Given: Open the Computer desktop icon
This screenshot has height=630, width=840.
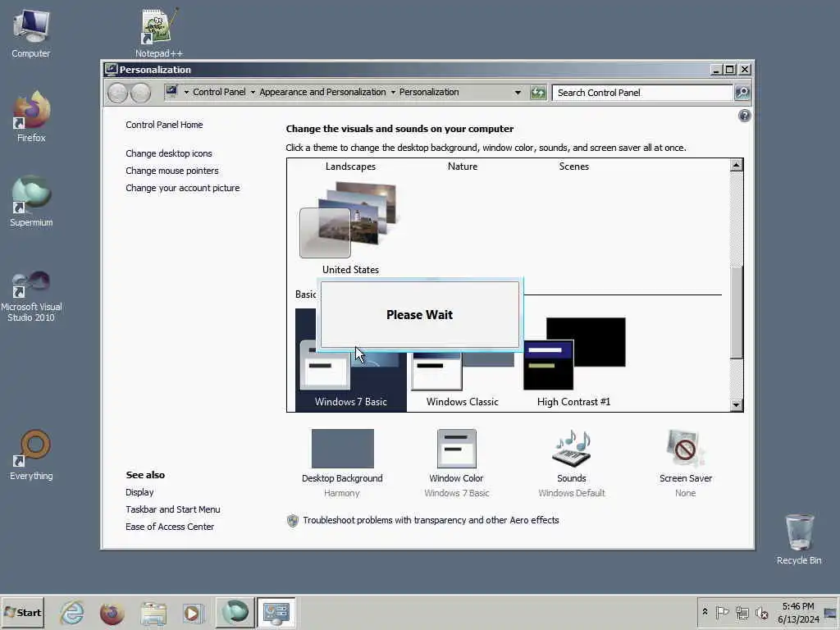Looking at the screenshot, I should click(31, 34).
